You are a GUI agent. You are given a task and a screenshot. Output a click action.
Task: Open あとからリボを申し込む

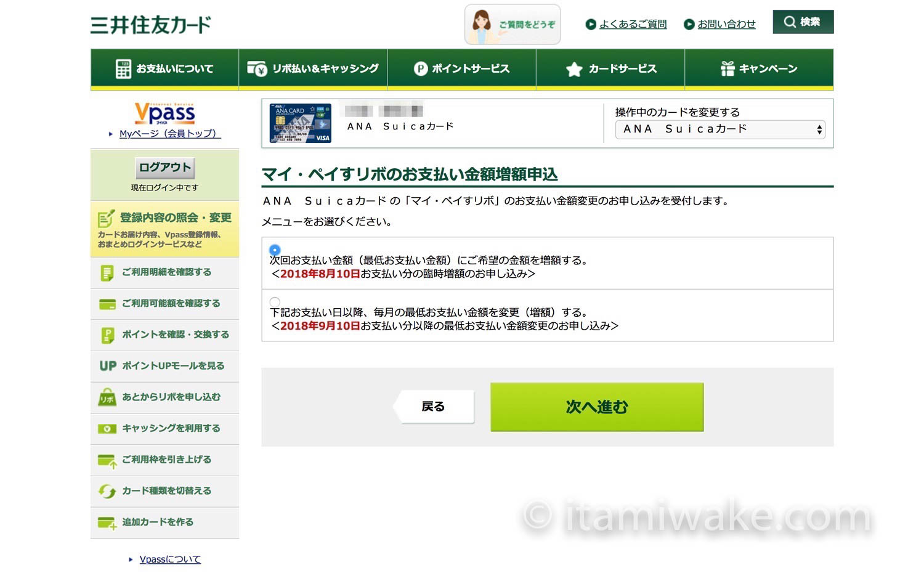[164, 397]
